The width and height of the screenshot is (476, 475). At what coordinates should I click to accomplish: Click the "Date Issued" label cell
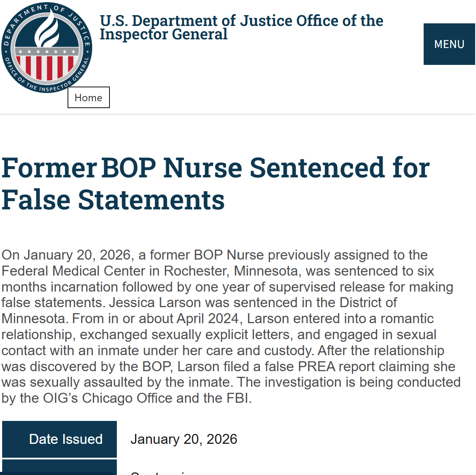pyautogui.click(x=59, y=439)
